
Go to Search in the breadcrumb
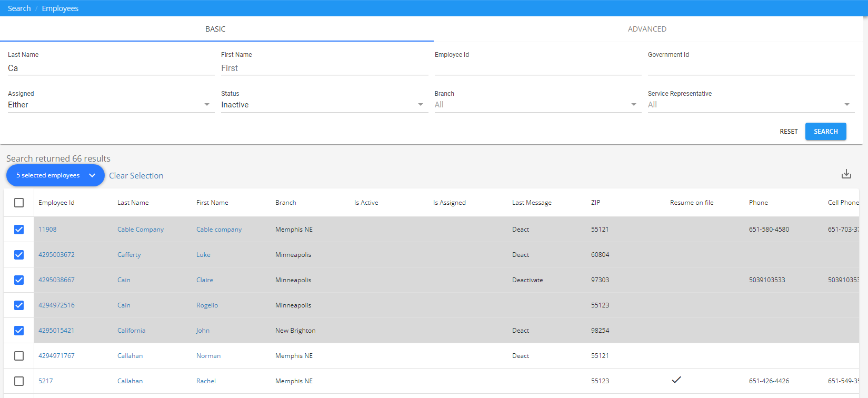coord(19,8)
